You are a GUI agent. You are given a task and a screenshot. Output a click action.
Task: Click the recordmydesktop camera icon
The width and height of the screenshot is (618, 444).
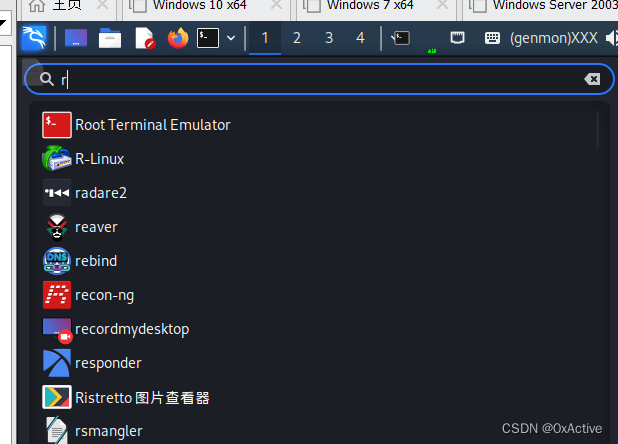[58, 330]
